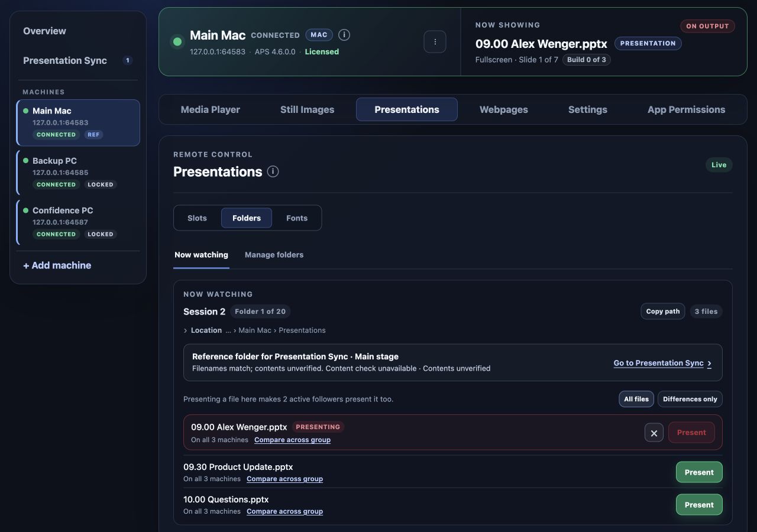Click the info icon beside Presentations heading

coord(273,171)
